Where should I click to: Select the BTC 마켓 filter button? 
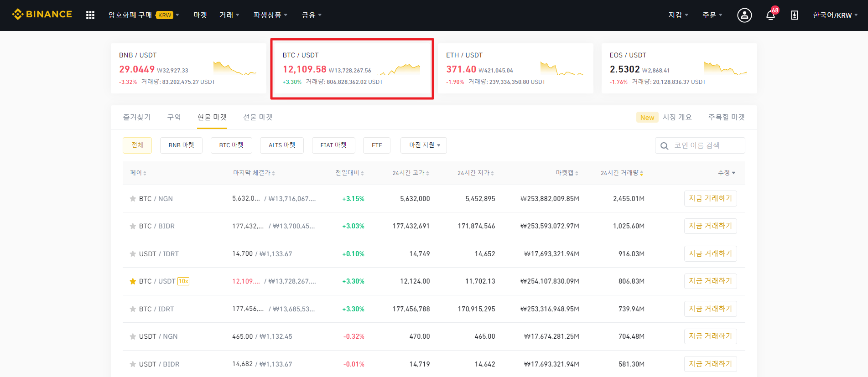pos(231,145)
